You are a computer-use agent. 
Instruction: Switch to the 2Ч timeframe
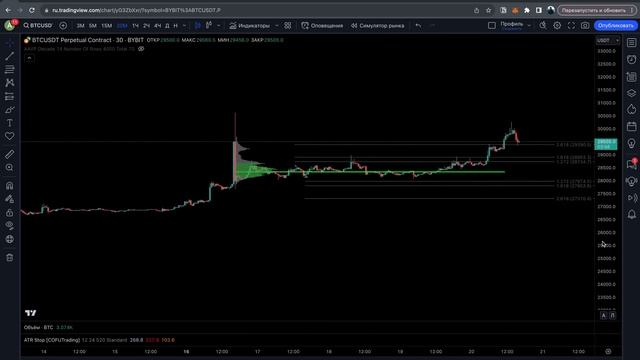[147, 25]
